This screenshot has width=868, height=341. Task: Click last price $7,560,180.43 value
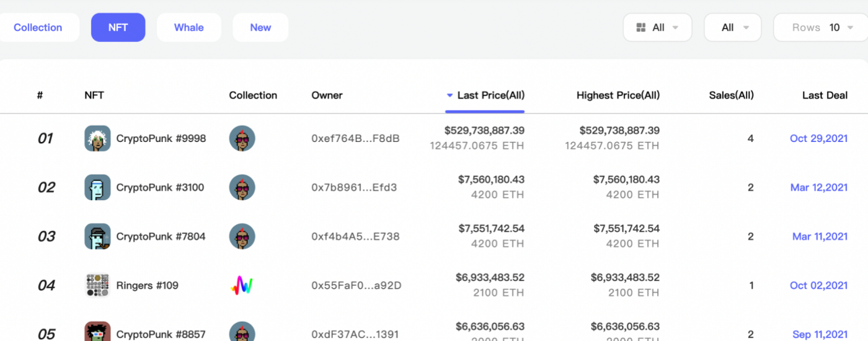(x=491, y=179)
